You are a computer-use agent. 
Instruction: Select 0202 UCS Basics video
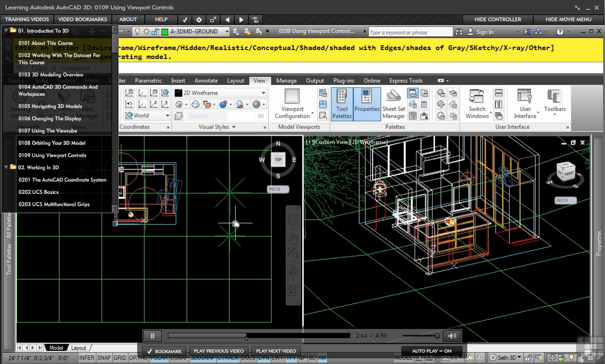[x=38, y=192]
